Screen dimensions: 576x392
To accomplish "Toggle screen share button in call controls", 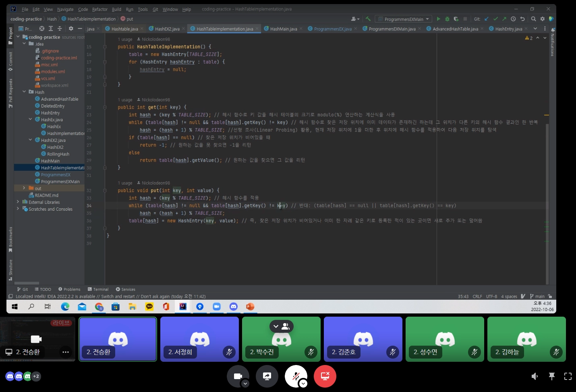I will [267, 376].
